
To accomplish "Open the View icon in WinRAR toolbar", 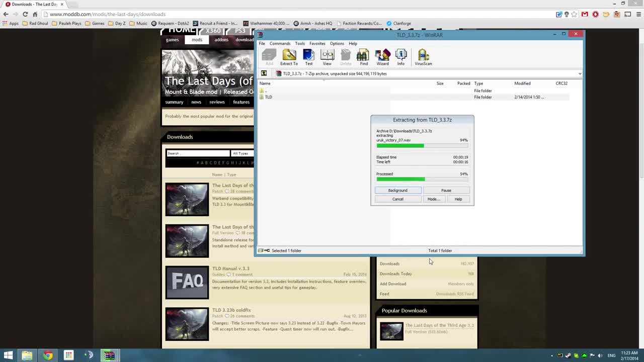I will click(327, 57).
